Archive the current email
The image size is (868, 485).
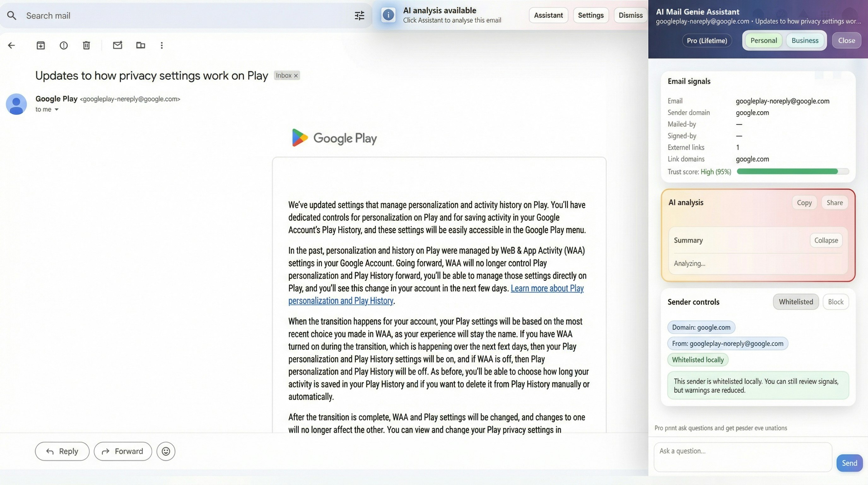pos(40,45)
